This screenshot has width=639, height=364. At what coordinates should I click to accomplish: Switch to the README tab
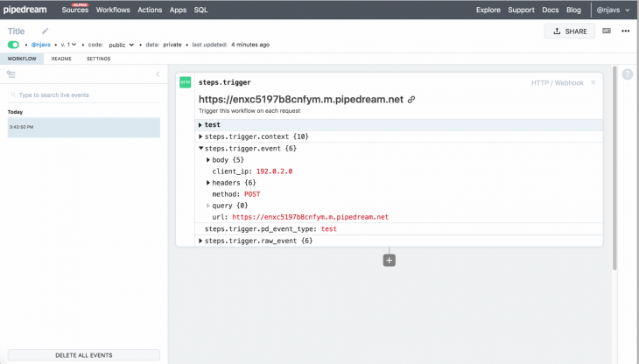(x=61, y=59)
